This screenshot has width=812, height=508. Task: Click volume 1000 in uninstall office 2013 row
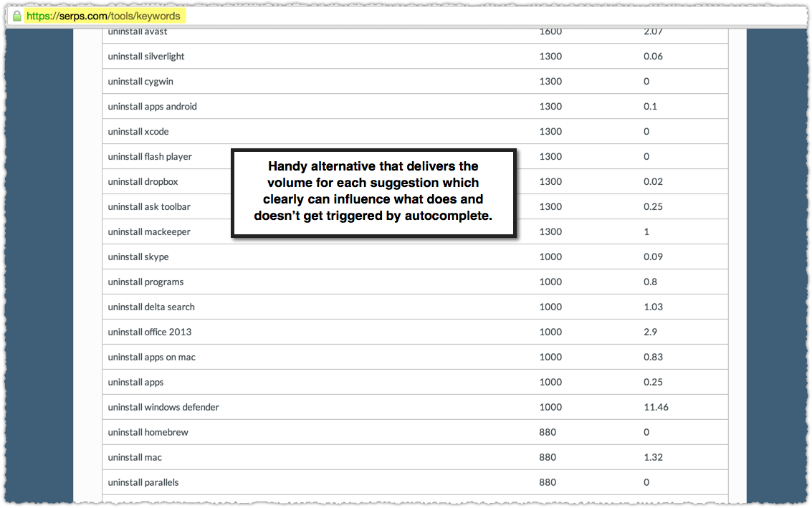point(550,332)
